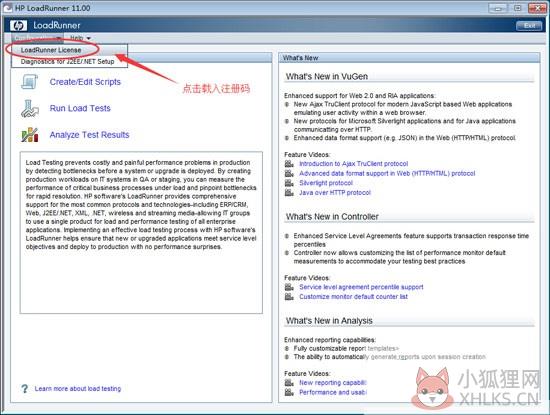Screen dimensions: 550x415
Task: Click the HP LoadRunner 11.00 window title
Action: coord(53,8)
